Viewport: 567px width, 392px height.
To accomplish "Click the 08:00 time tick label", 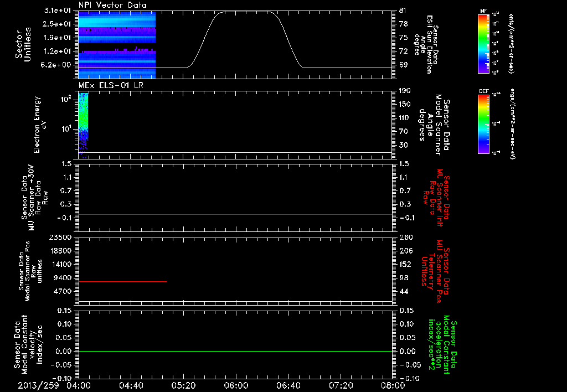I will [x=394, y=385].
